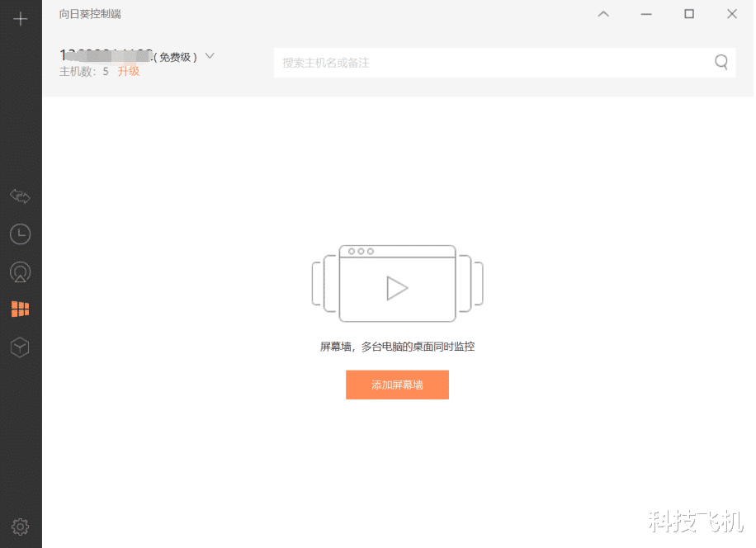Click the 添加屏幕墙 button

[x=397, y=385]
